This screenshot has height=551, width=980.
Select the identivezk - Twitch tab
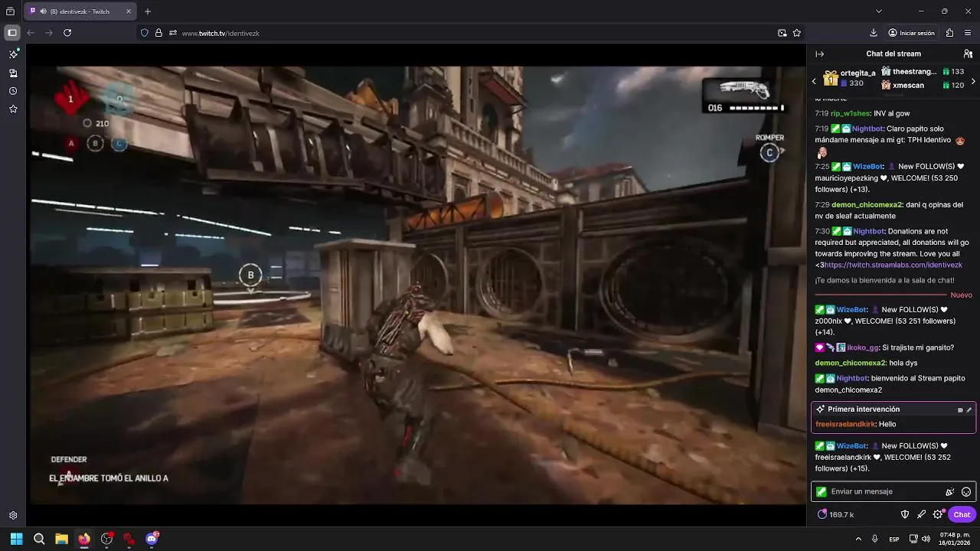pos(80,11)
